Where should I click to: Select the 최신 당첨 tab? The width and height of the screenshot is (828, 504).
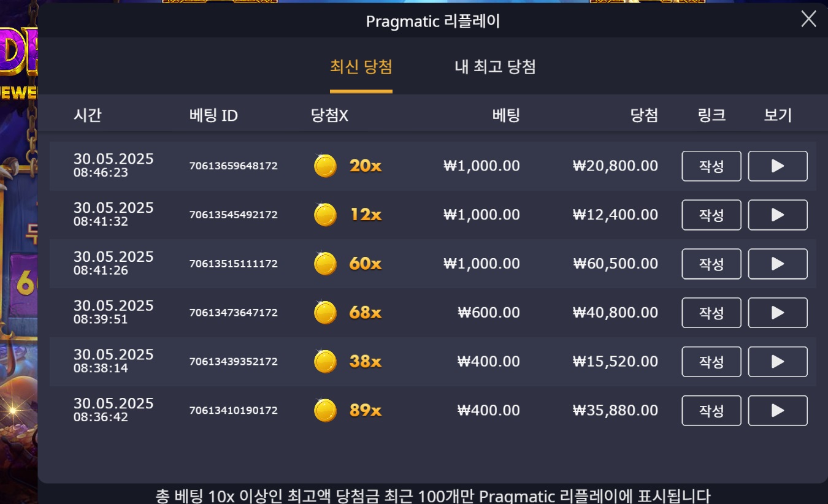click(361, 67)
